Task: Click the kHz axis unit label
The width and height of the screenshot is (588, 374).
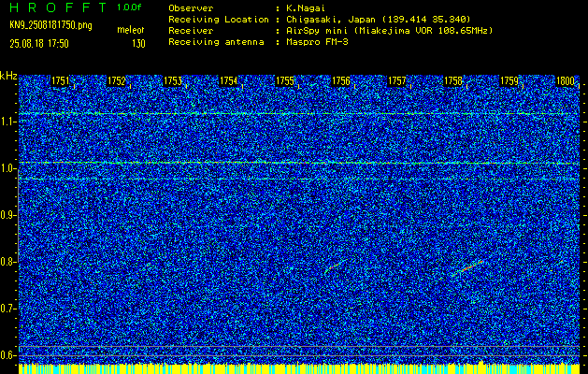Action: tap(8, 76)
